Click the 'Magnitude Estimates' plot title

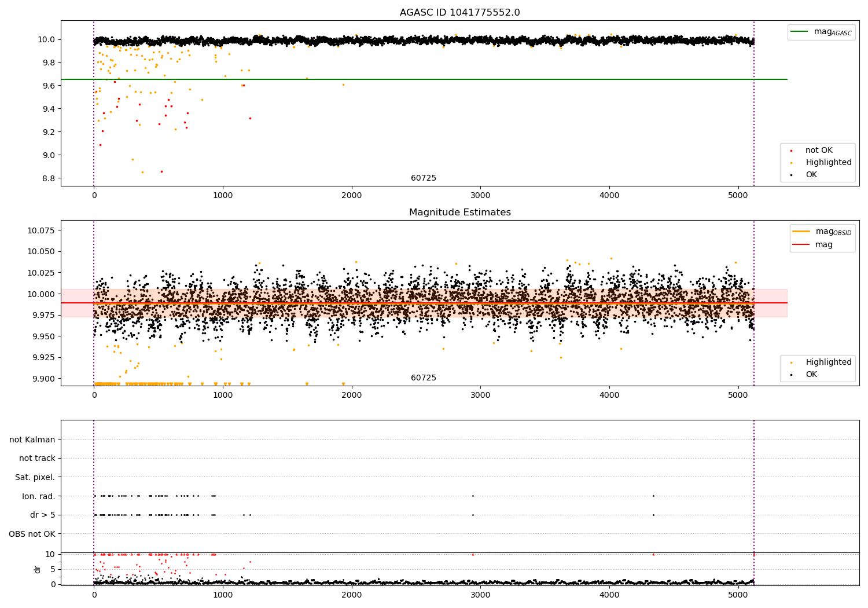[x=459, y=213]
